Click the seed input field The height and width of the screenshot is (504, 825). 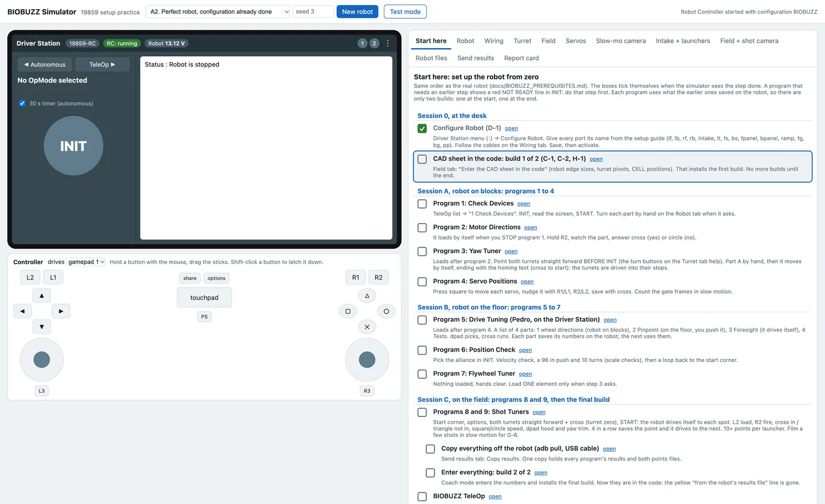click(x=313, y=11)
